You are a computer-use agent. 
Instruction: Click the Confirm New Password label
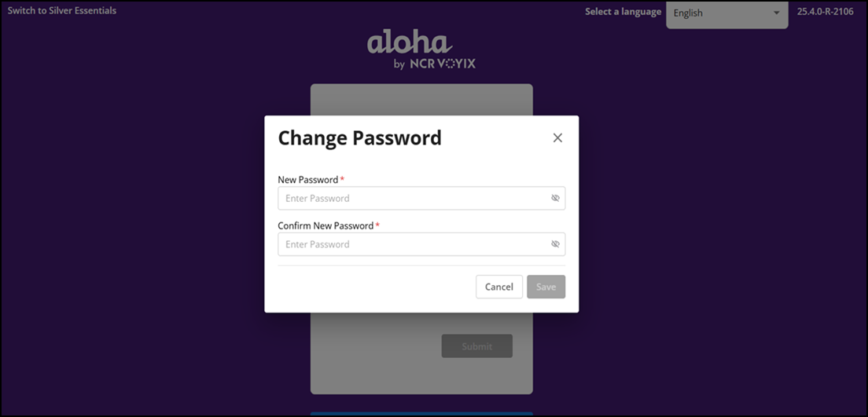coord(325,225)
